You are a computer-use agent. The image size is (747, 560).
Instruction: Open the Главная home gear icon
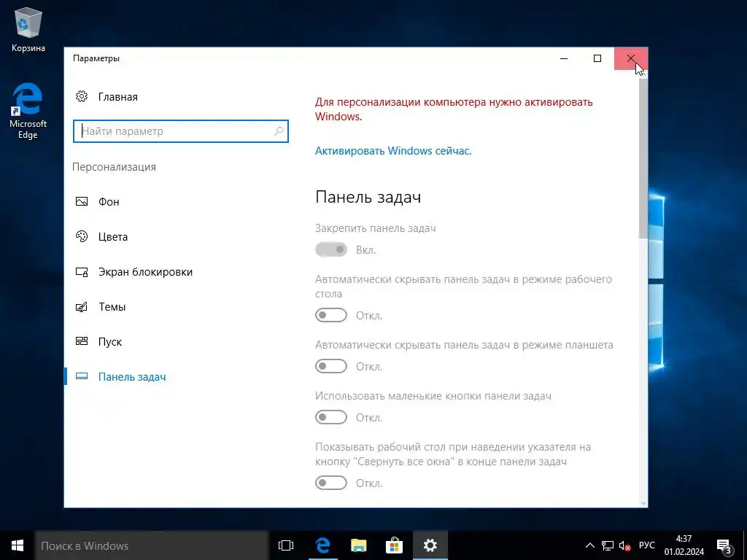pos(82,97)
